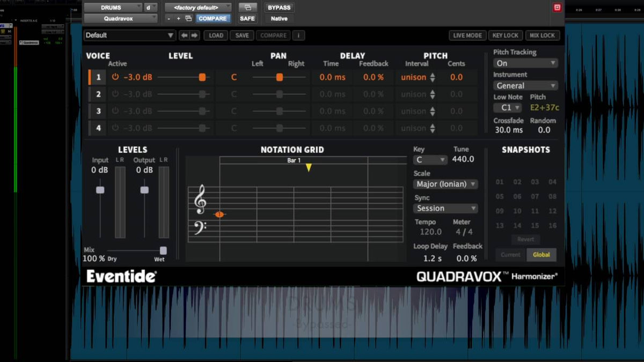Viewport: 644px width, 362px height.
Task: Click the yellow playhead marker at Bar 1
Action: tap(309, 168)
